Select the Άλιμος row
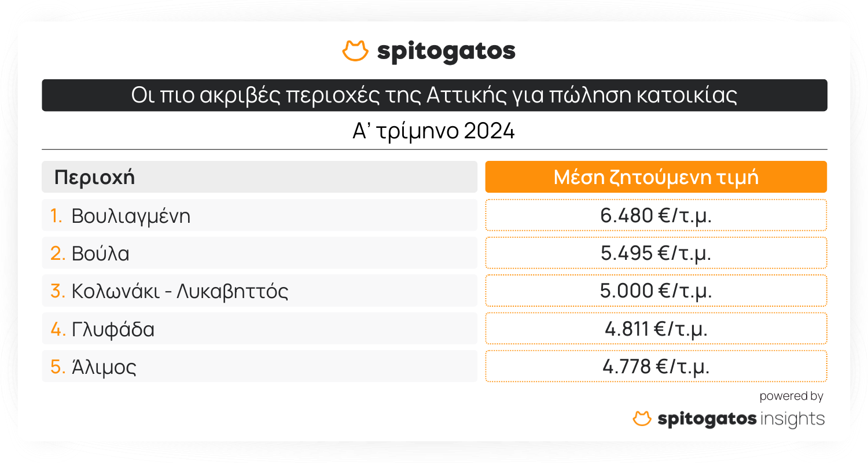The height and width of the screenshot is (463, 868). (x=259, y=367)
